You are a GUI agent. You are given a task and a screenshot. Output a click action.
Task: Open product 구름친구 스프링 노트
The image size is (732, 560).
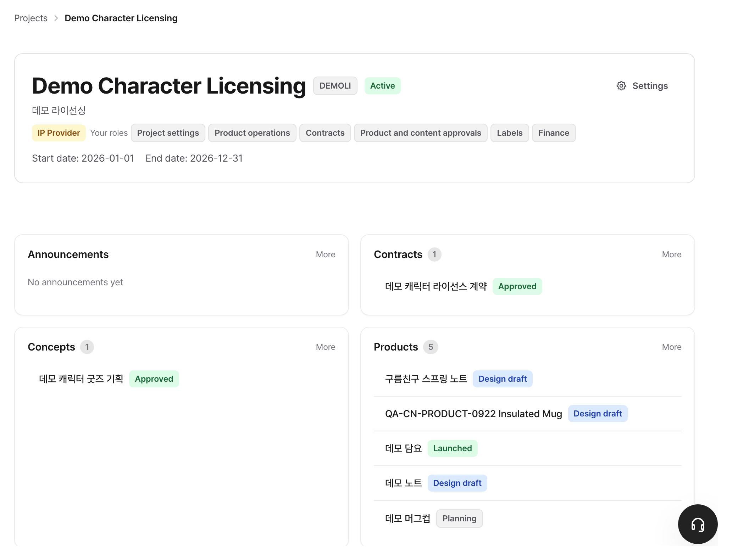point(426,379)
